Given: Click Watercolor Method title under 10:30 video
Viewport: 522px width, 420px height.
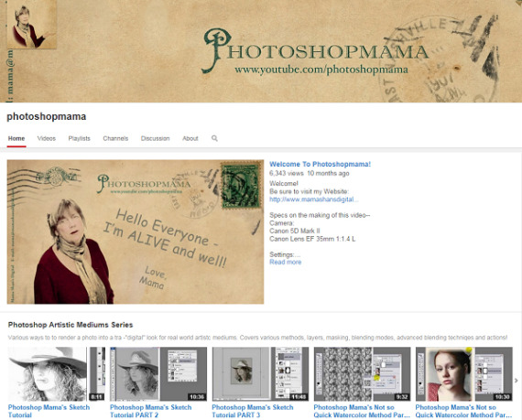Looking at the screenshot, I should pyautogui.click(x=463, y=411).
